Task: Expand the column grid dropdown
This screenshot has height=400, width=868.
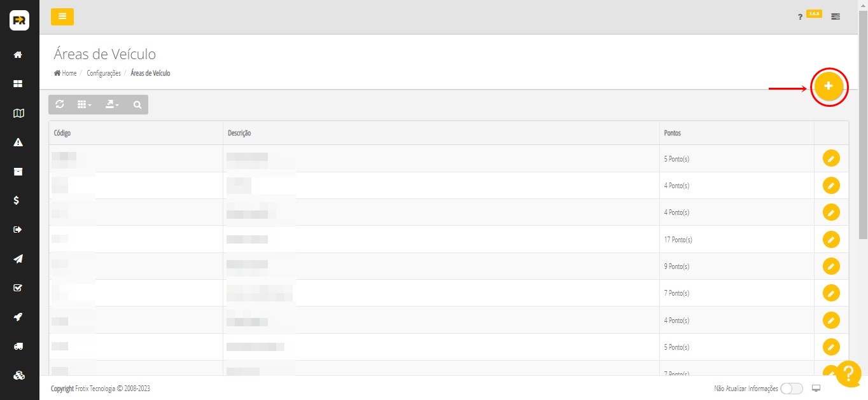Action: (84, 105)
